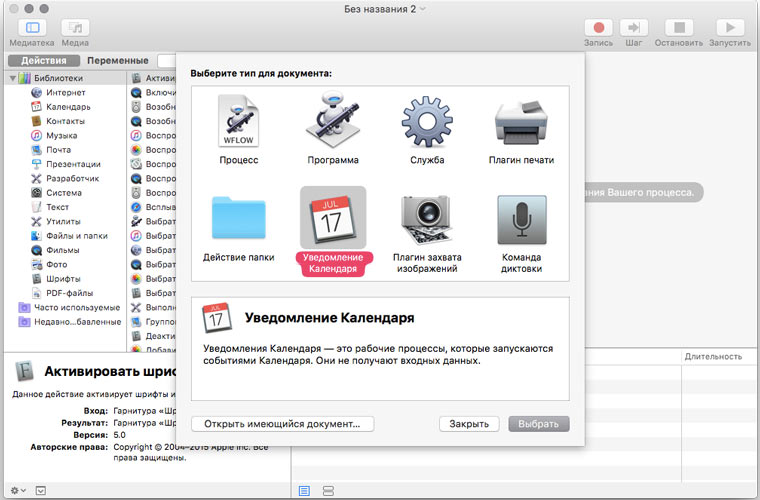The height and width of the screenshot is (500, 760).
Task: Choose the Программа application document type
Action: (333, 129)
